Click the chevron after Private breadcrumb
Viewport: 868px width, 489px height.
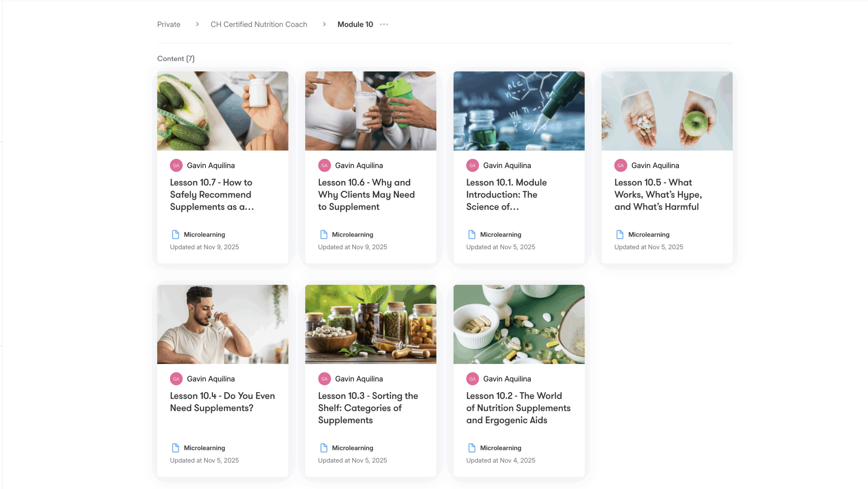[197, 24]
